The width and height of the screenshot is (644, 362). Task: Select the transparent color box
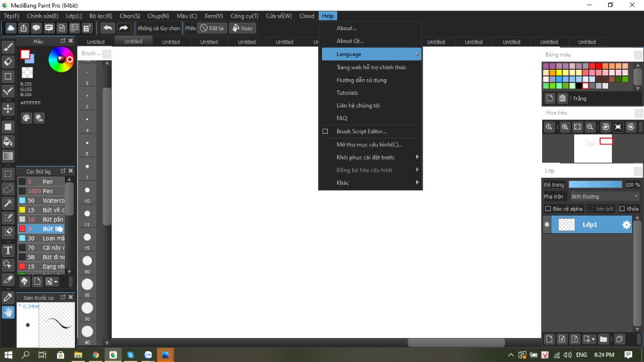point(27,73)
